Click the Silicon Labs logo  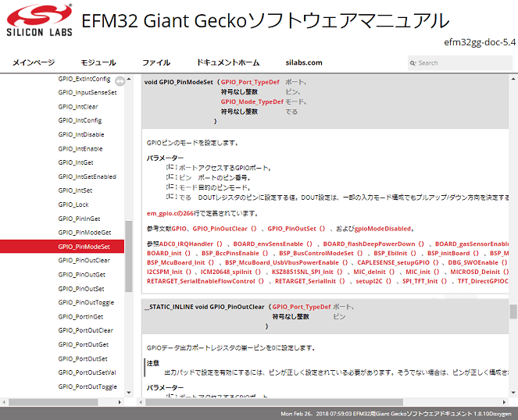39,20
